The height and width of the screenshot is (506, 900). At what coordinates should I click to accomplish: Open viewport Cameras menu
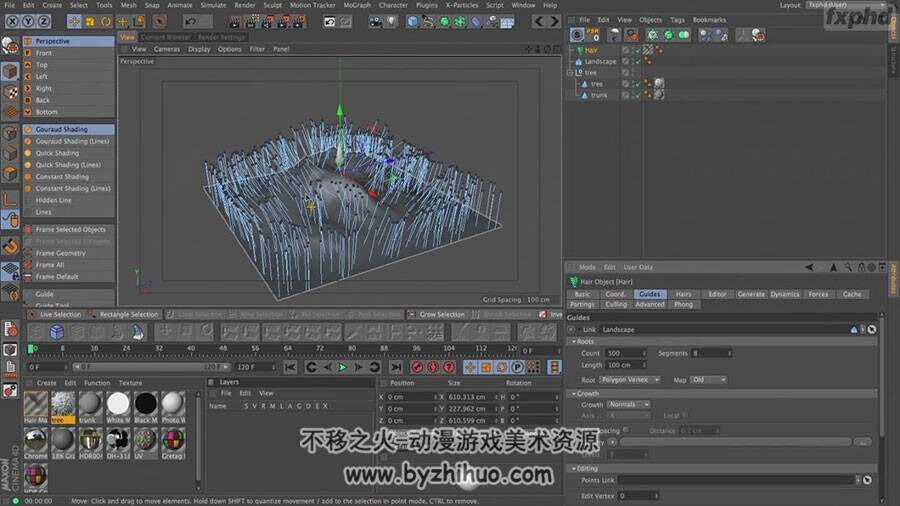pyautogui.click(x=166, y=49)
